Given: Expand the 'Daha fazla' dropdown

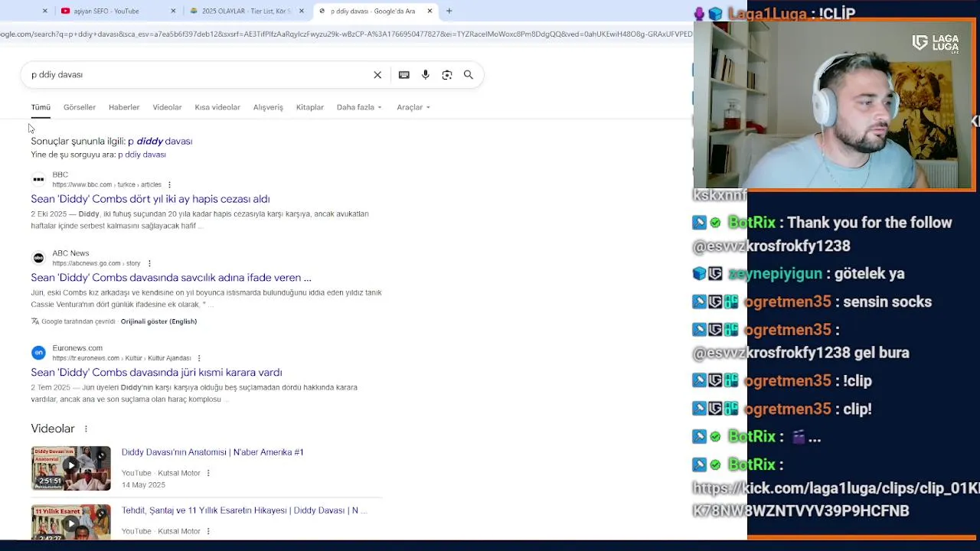Looking at the screenshot, I should pyautogui.click(x=359, y=107).
